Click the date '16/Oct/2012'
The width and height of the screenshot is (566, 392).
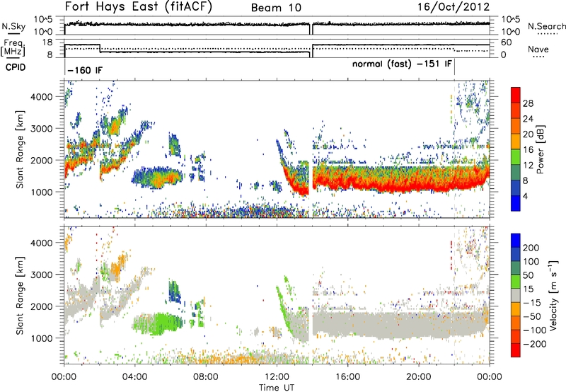tap(454, 7)
